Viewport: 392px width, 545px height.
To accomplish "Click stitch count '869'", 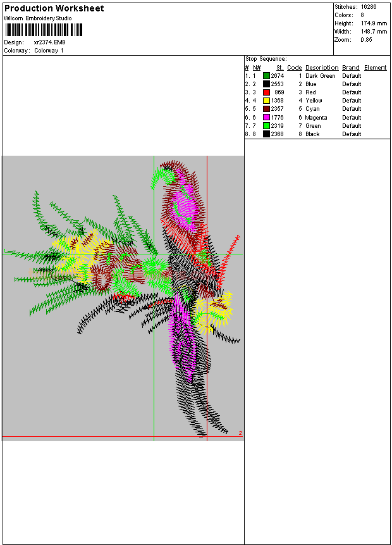I will point(279,92).
